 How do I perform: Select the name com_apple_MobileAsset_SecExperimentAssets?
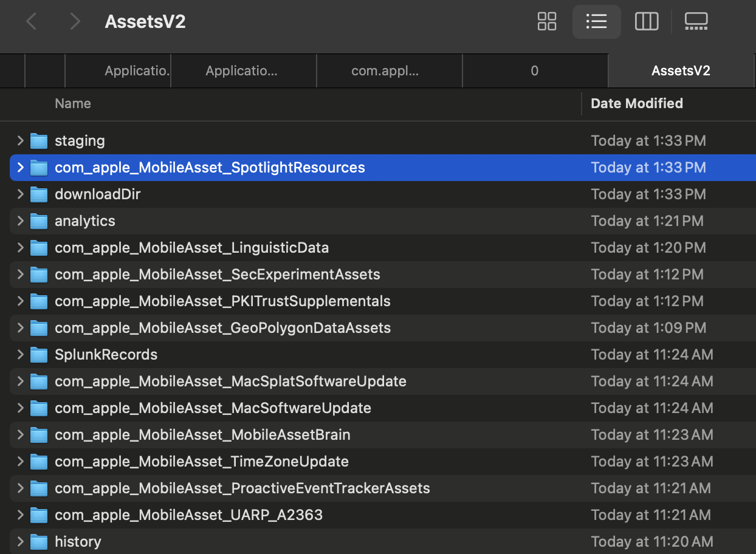coord(218,275)
